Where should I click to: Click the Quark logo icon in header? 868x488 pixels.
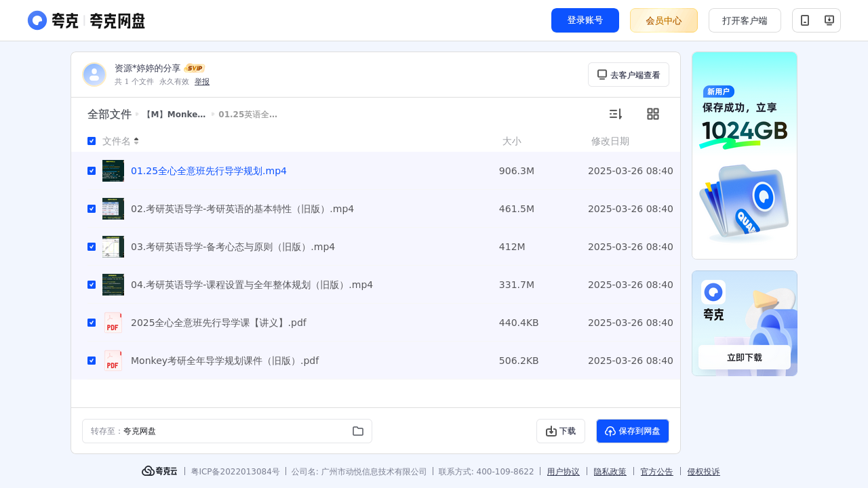pos(37,20)
